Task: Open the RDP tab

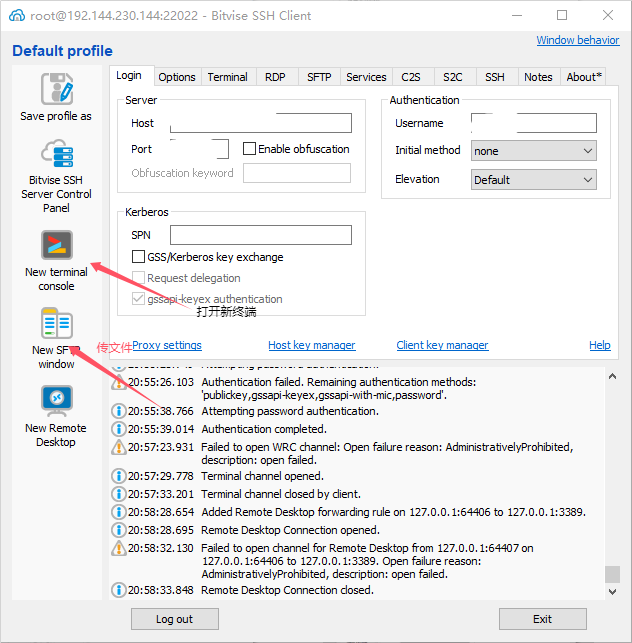Action: point(275,77)
